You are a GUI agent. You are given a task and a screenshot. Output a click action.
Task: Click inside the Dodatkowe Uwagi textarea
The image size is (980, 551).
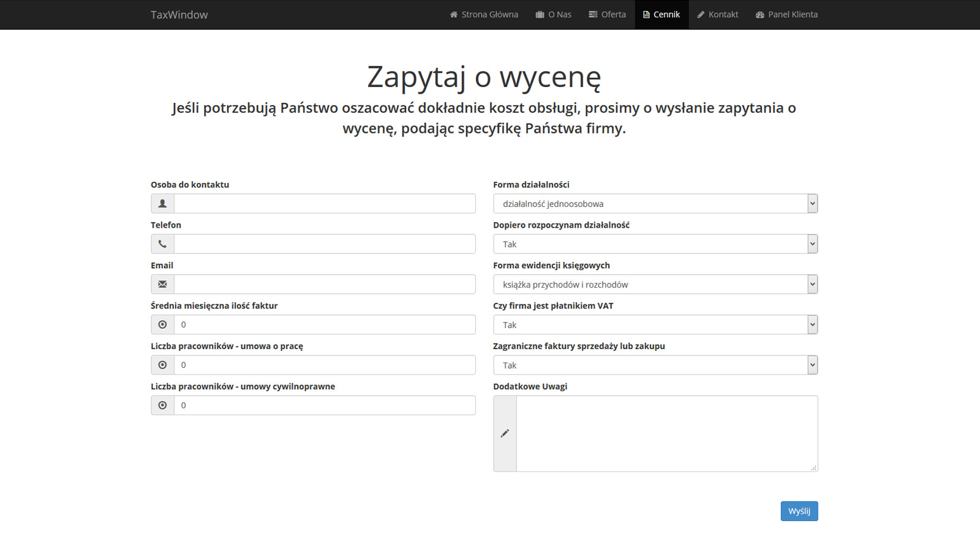tap(667, 433)
